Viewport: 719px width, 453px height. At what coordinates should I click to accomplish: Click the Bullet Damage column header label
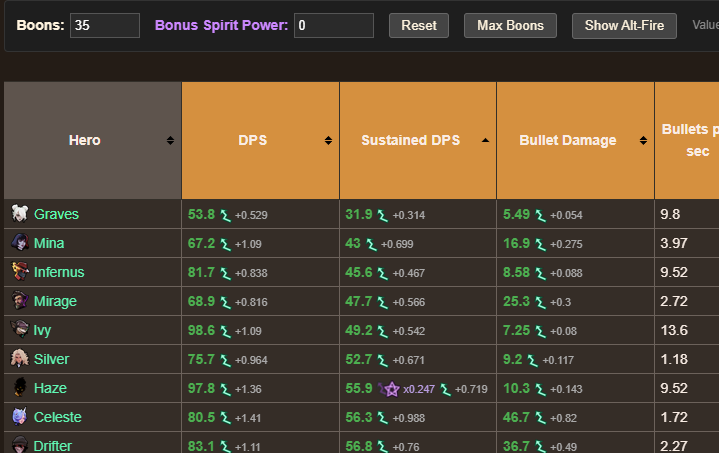(568, 140)
